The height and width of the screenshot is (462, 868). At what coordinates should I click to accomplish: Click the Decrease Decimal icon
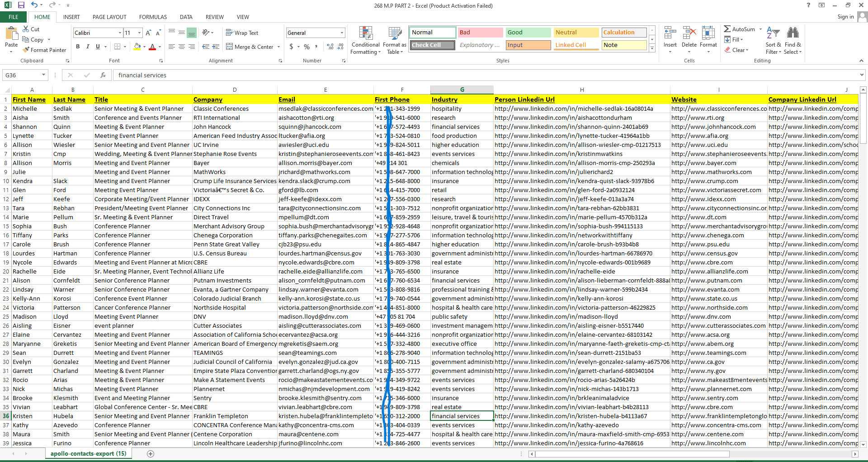pyautogui.click(x=340, y=47)
